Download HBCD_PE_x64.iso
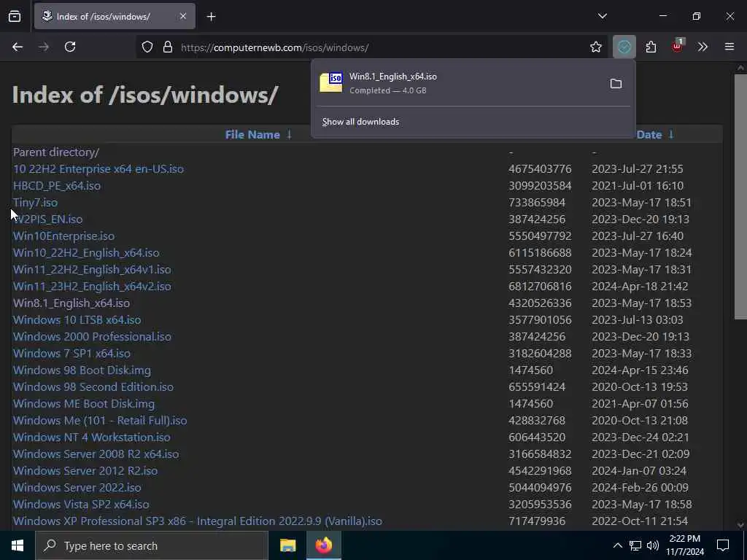 pyautogui.click(x=57, y=186)
